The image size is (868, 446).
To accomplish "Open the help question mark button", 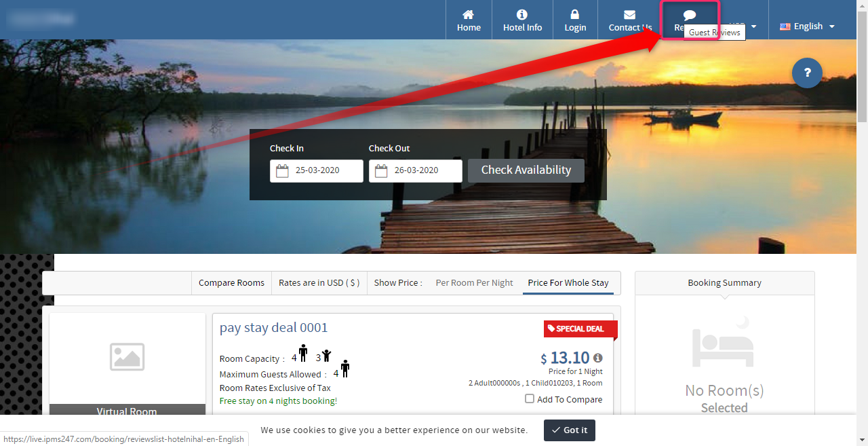I will tap(807, 73).
